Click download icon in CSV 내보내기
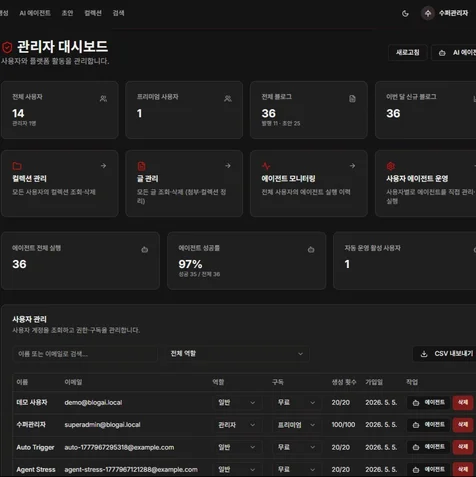Screen dimensions: 476x477 pos(424,354)
